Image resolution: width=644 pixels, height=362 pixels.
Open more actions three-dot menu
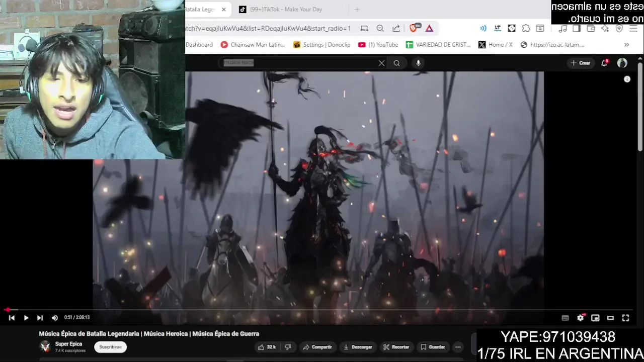tap(458, 347)
